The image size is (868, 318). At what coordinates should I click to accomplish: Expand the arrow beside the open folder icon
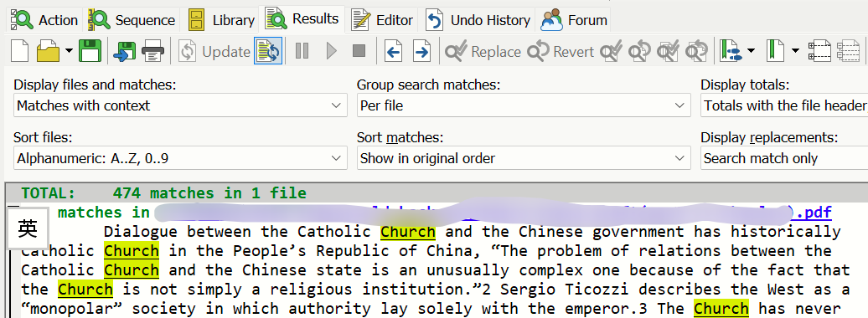[69, 51]
